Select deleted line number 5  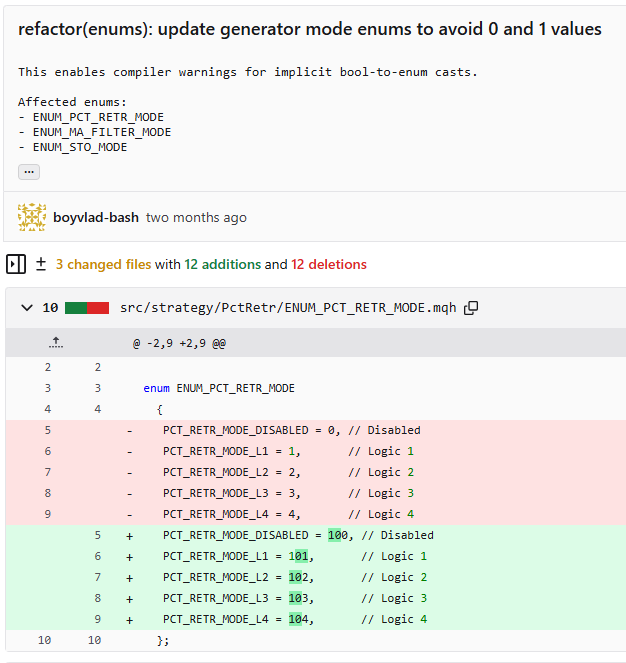pos(47,430)
